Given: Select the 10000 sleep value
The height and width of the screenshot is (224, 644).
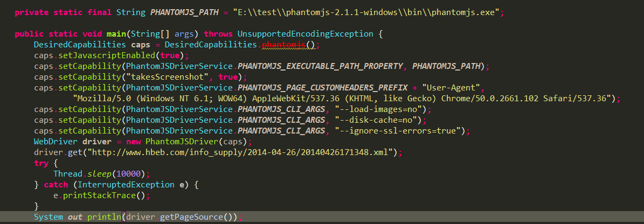Looking at the screenshot, I should tap(128, 174).
